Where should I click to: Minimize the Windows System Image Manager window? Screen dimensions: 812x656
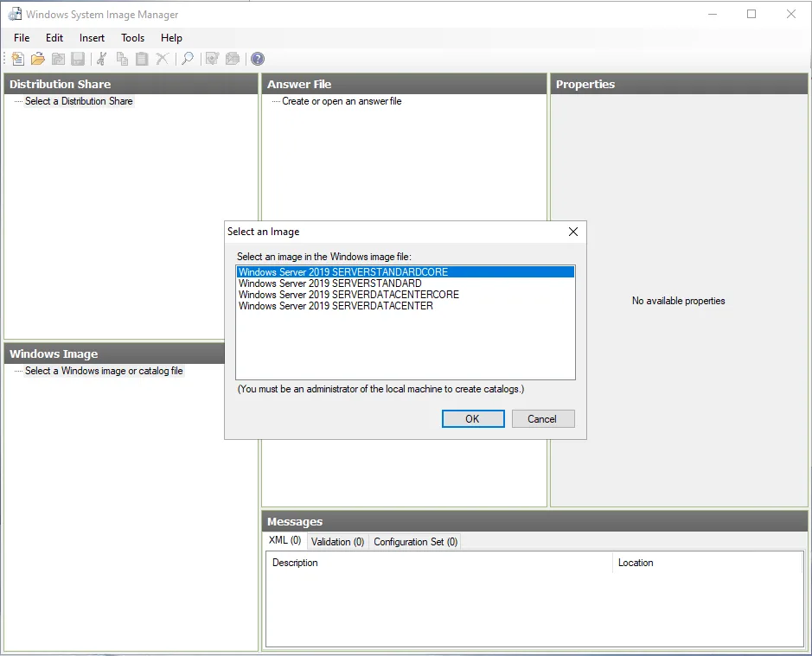tap(713, 14)
